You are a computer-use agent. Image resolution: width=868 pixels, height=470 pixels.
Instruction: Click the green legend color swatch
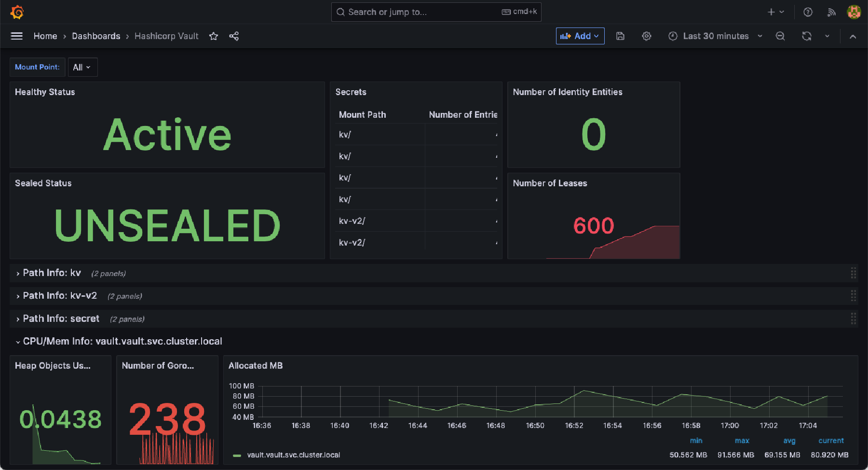point(237,455)
